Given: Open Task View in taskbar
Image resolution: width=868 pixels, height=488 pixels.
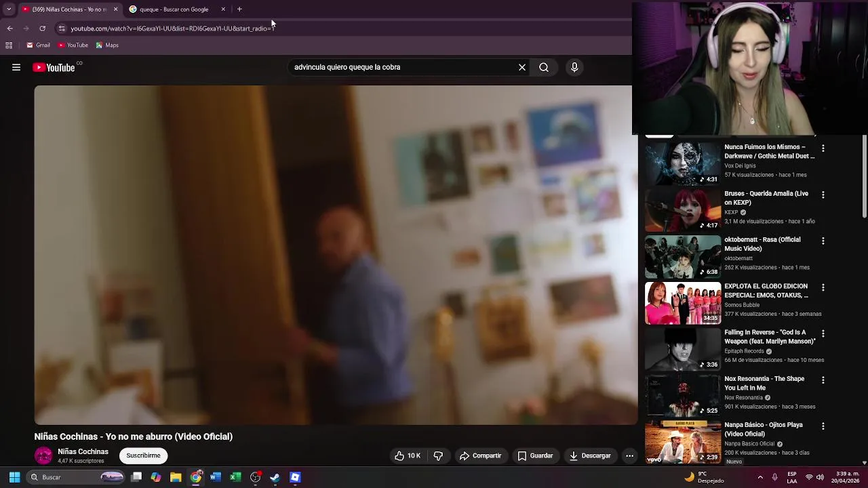Looking at the screenshot, I should point(136,477).
